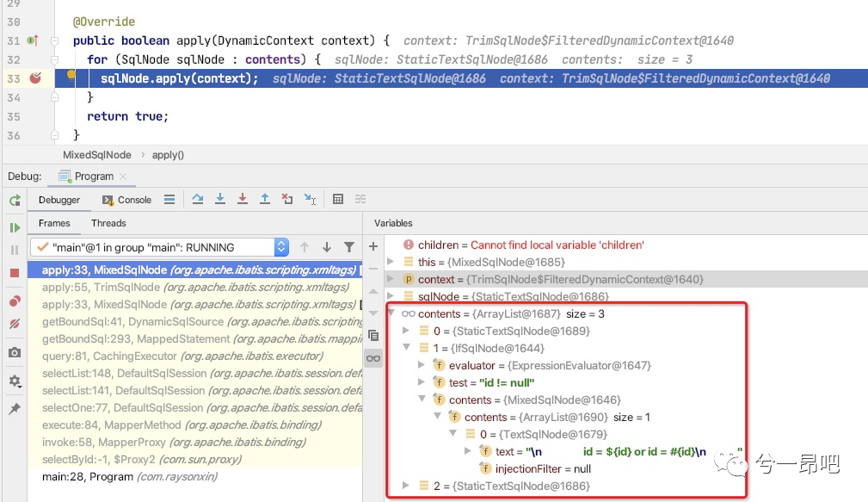Select frame main:28, Program
Viewport: 868px width, 502px height.
pyautogui.click(x=195, y=476)
